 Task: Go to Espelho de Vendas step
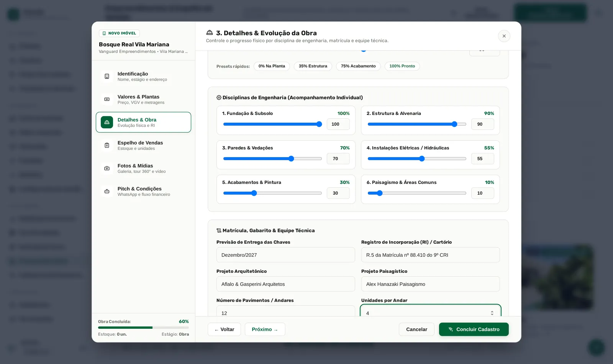pyautogui.click(x=143, y=145)
